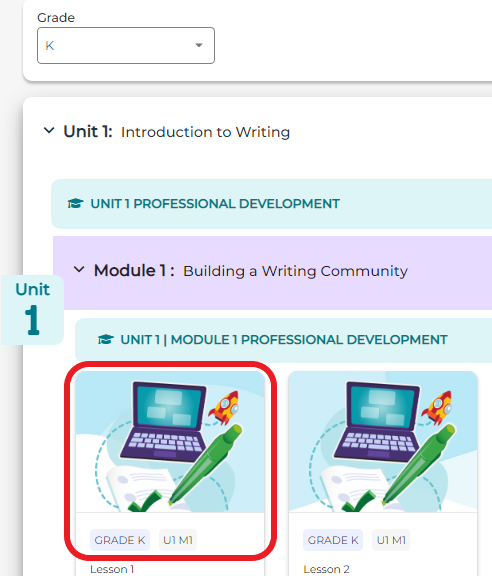
Task: Click GRADE K tag on Lesson 1 card
Action: click(x=120, y=540)
